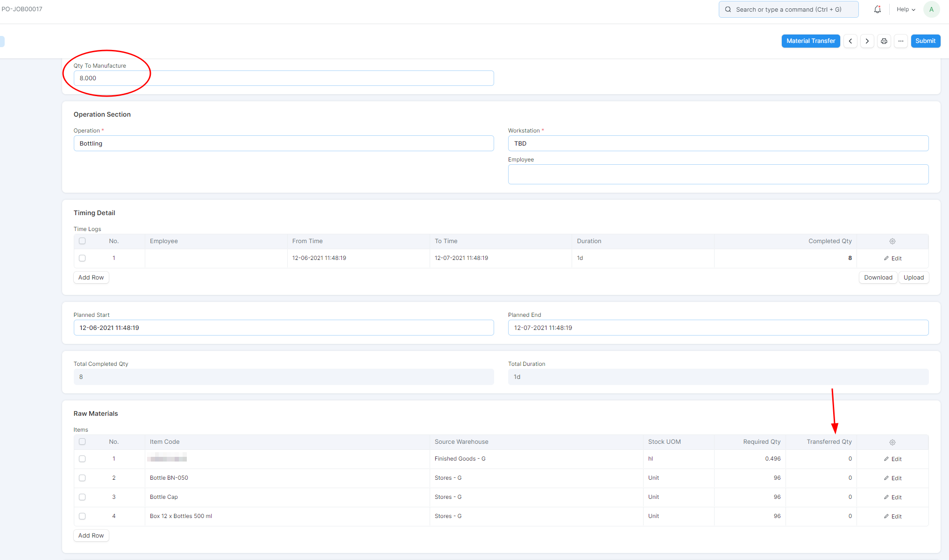Viewport: 949px width, 560px height.
Task: Edit the Bottle Cap row pencil
Action: pos(892,497)
